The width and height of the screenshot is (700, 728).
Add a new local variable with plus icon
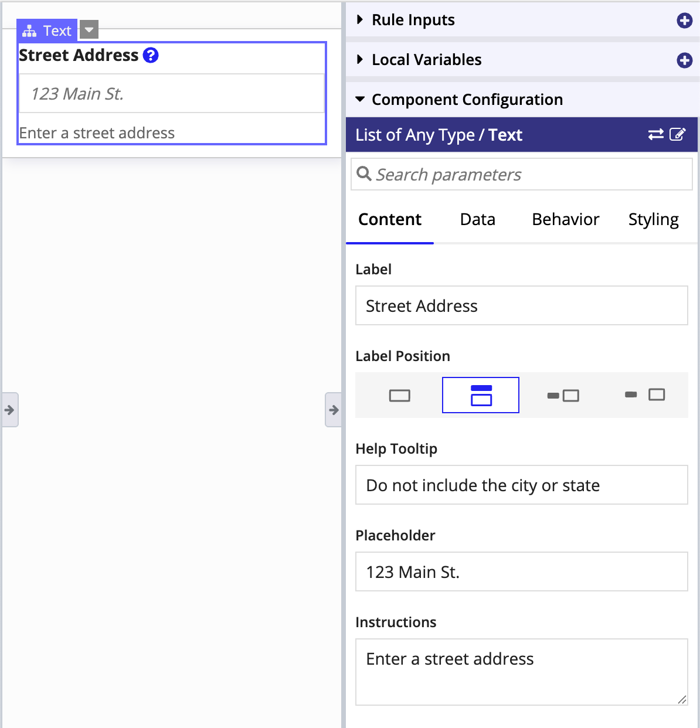click(x=684, y=60)
